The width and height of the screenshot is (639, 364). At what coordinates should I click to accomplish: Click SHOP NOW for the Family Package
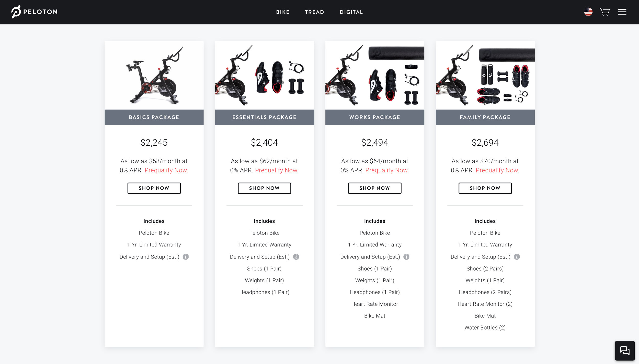485,188
